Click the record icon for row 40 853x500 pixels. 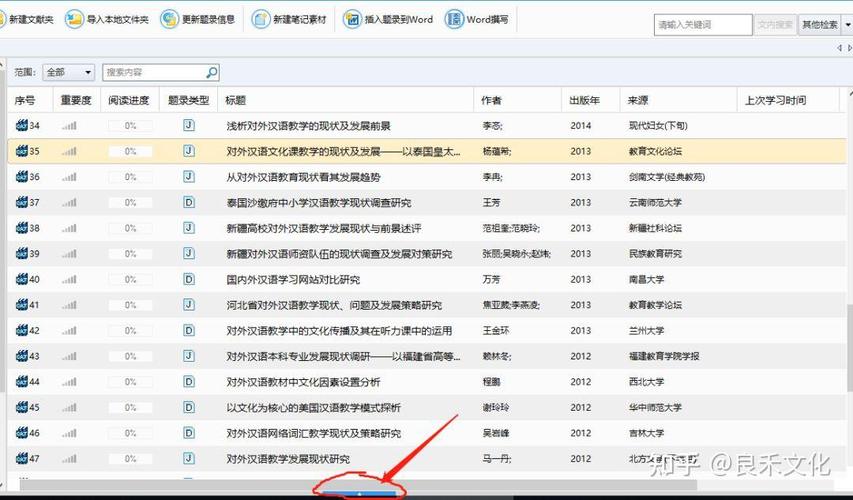point(21,279)
